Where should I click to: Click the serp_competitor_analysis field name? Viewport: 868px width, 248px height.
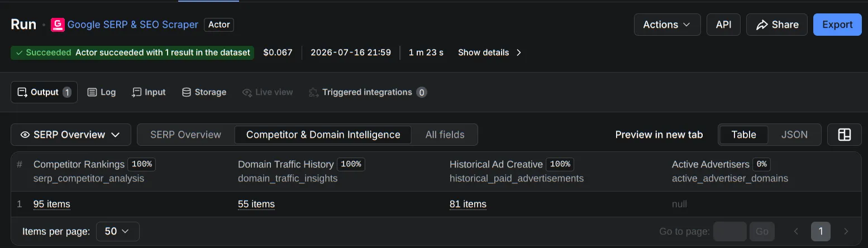89,179
